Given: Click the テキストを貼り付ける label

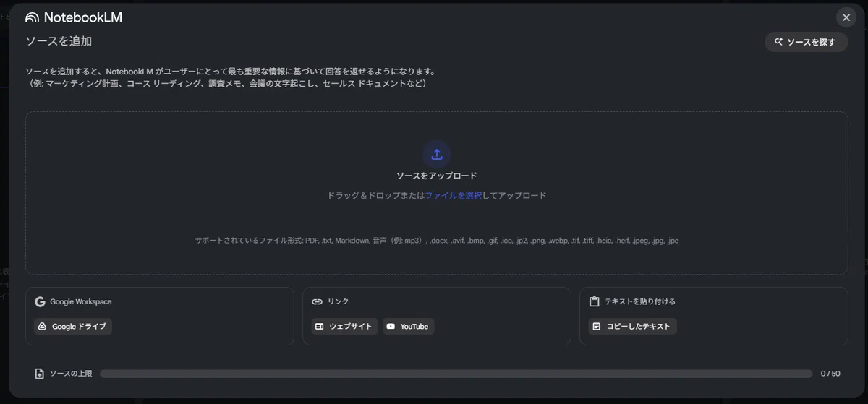Looking at the screenshot, I should (x=640, y=302).
